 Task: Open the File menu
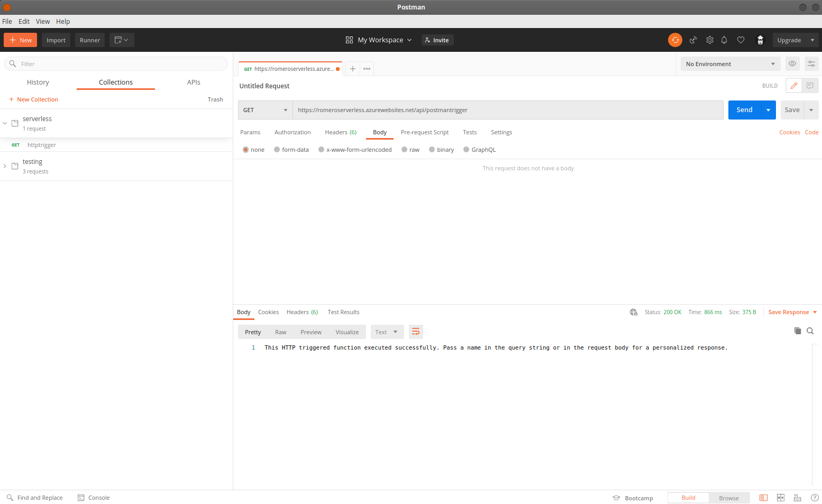pyautogui.click(x=7, y=22)
